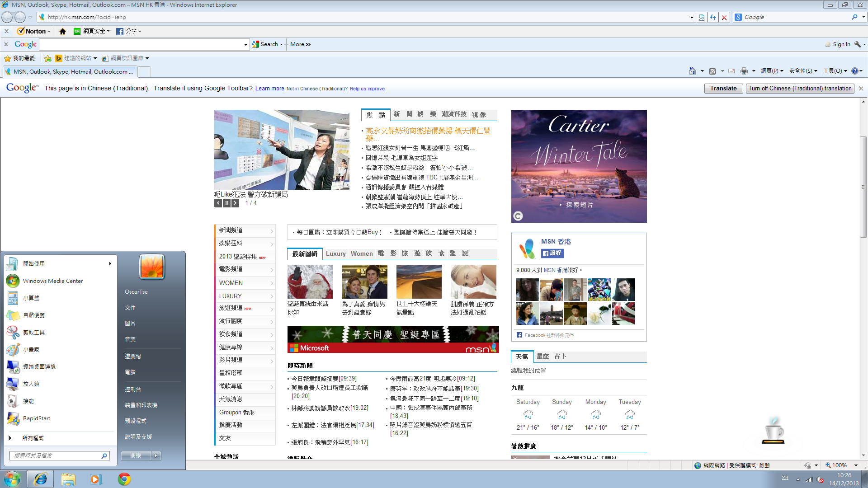Click the Read mail icon in command bar
The image size is (868, 488).
[731, 71]
